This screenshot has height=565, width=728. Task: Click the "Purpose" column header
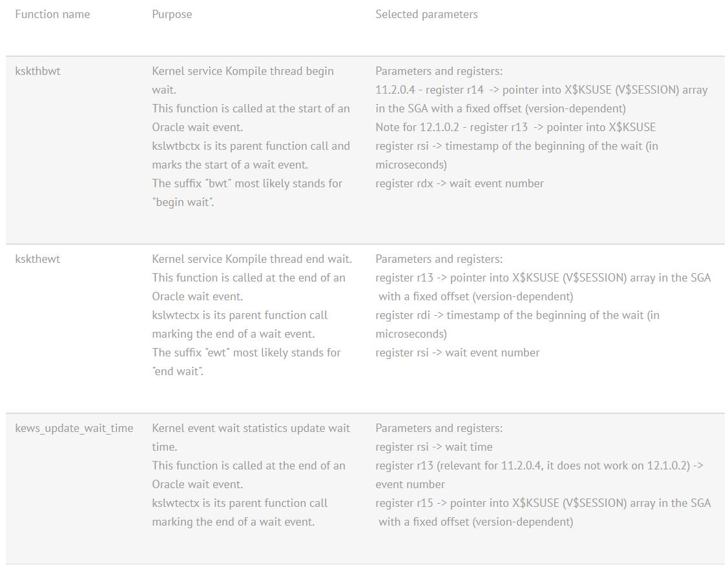172,14
